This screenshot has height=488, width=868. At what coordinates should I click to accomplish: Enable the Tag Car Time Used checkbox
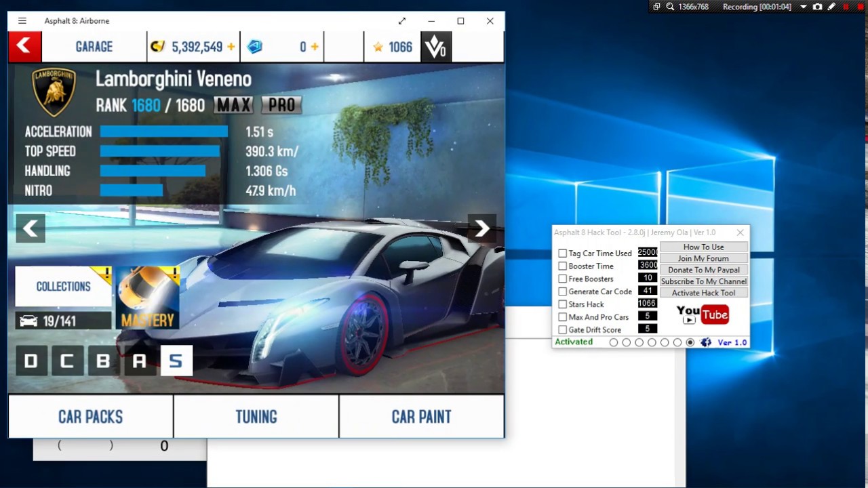point(562,253)
